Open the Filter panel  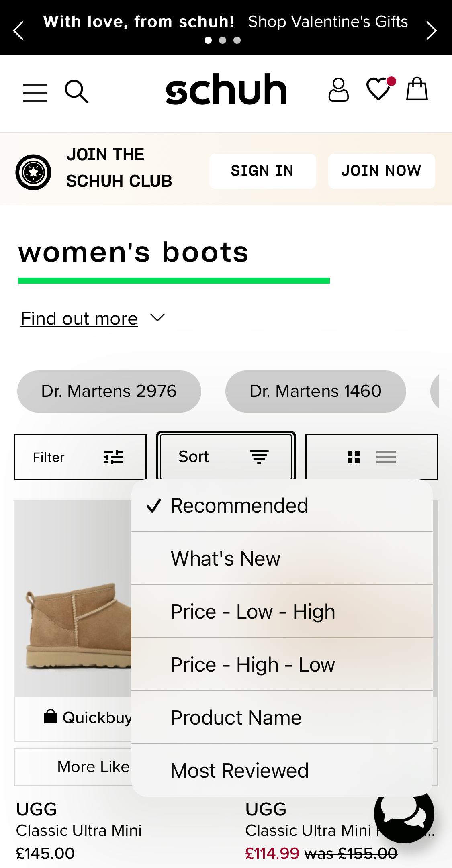(80, 457)
